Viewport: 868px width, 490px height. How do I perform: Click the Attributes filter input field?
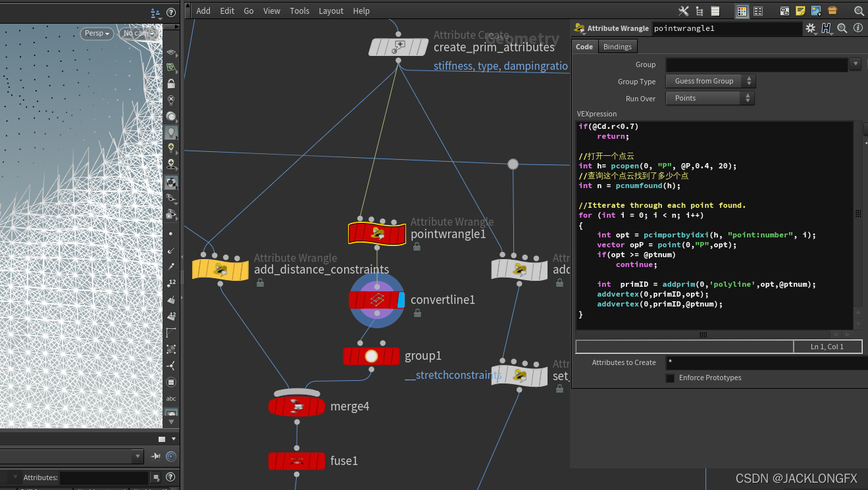pyautogui.click(x=105, y=478)
